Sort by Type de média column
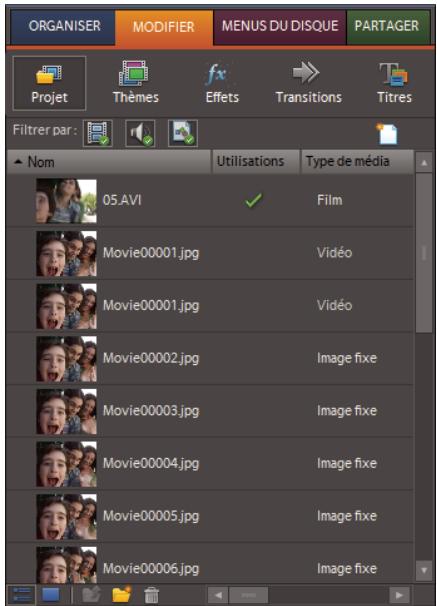The width and height of the screenshot is (437, 606). [x=357, y=162]
